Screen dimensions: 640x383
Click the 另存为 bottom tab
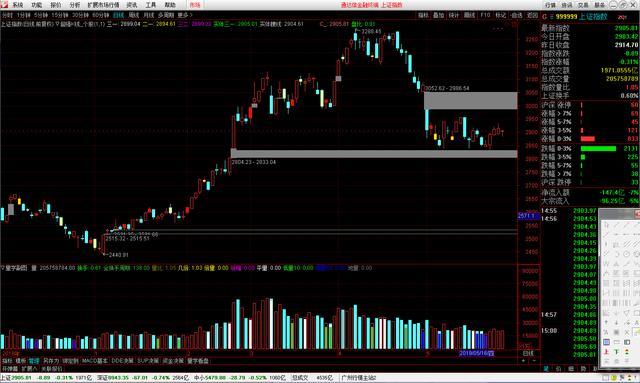pyautogui.click(x=51, y=361)
